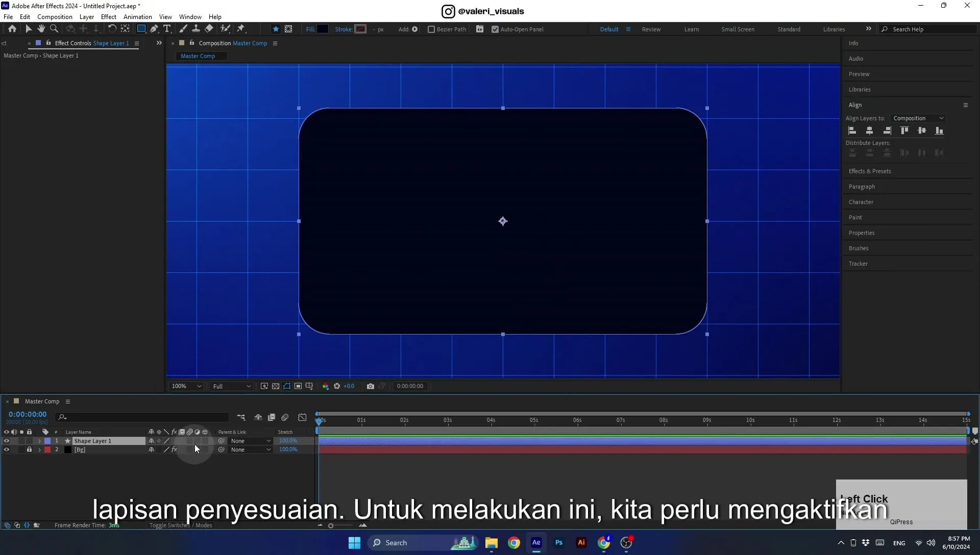Screen dimensions: 980x555
Task: Open the Full resolution dropdown
Action: tap(231, 386)
